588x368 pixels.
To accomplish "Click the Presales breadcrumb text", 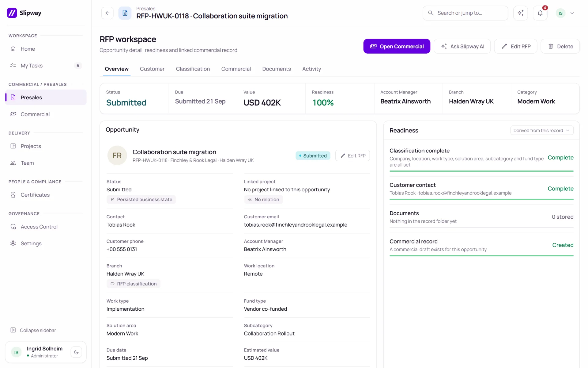I will tap(146, 9).
